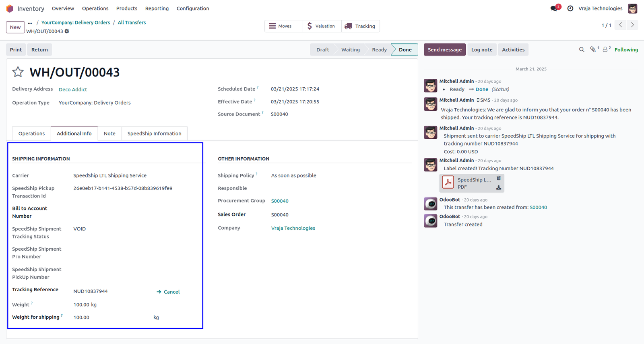The image size is (644, 344).
Task: Download the SpeedShip label PDF
Action: 499,187
